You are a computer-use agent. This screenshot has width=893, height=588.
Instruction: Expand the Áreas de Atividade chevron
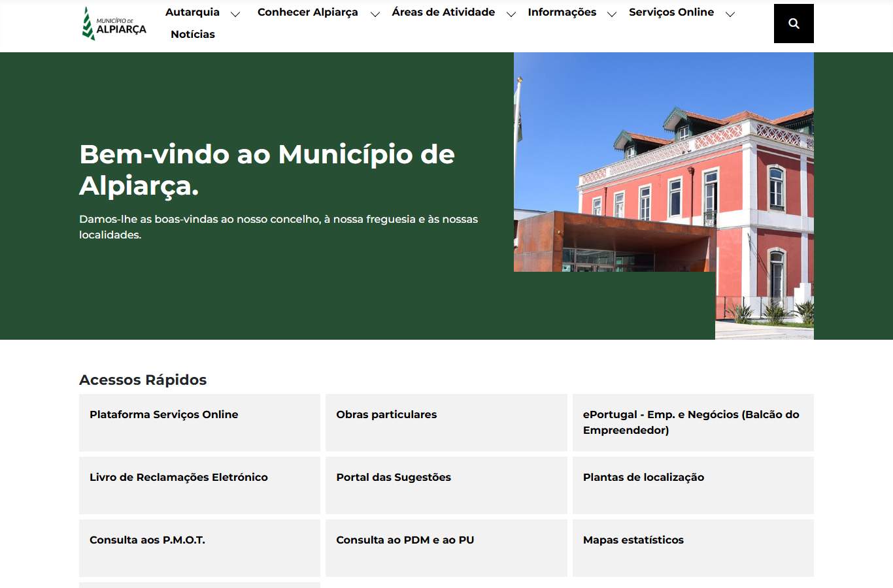(x=511, y=14)
